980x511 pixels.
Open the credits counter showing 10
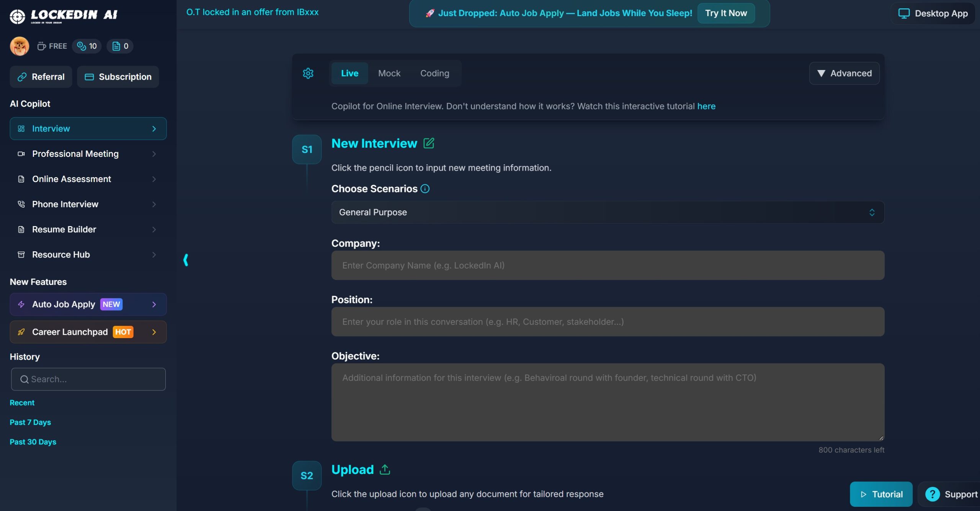[87, 46]
